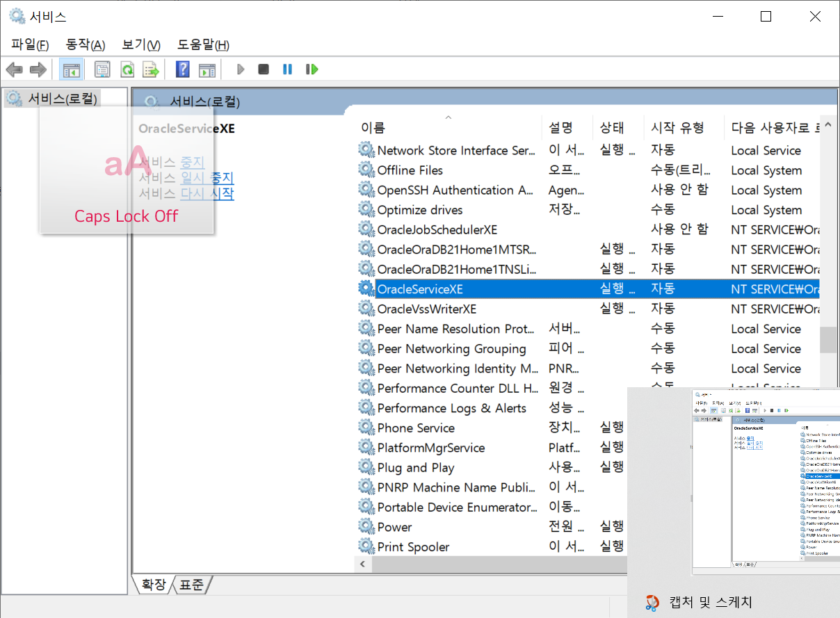Open the 도움말(H) menu
Image resolution: width=840 pixels, height=618 pixels.
point(203,44)
